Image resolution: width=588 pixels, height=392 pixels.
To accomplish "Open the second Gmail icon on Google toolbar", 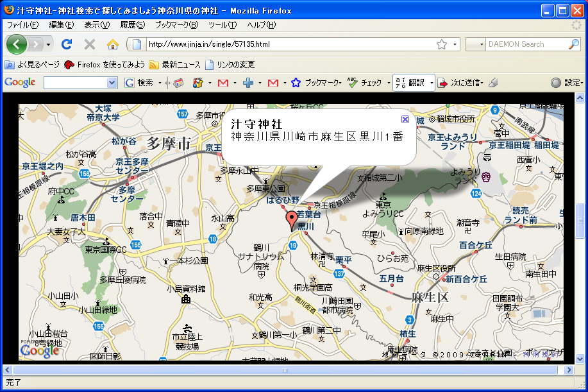I will click(273, 83).
